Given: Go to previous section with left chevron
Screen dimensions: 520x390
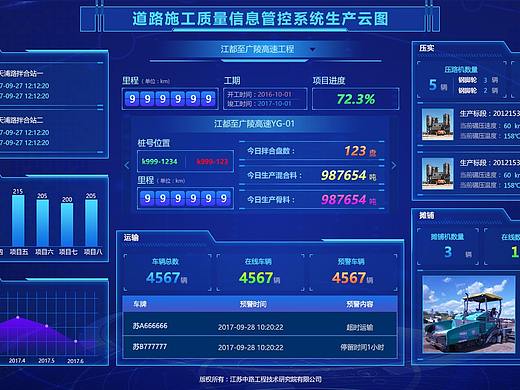Looking at the screenshot, I should tap(127, 165).
